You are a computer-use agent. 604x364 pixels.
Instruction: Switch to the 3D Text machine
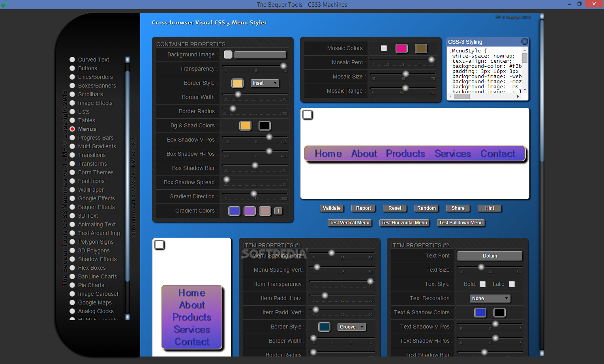pyautogui.click(x=72, y=216)
